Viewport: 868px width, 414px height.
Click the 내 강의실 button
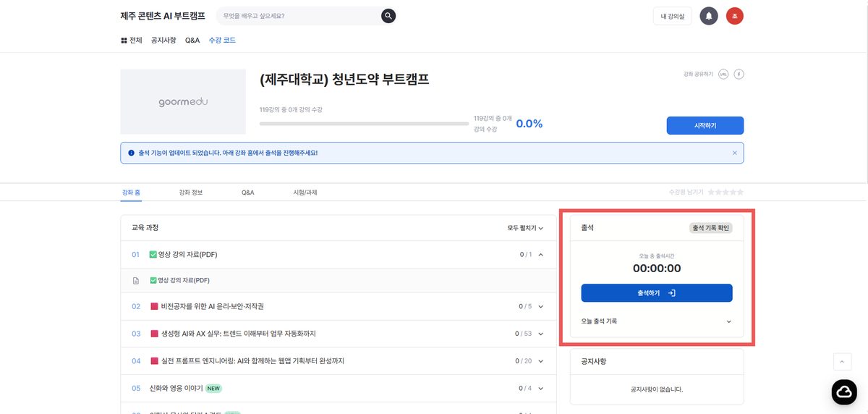673,16
